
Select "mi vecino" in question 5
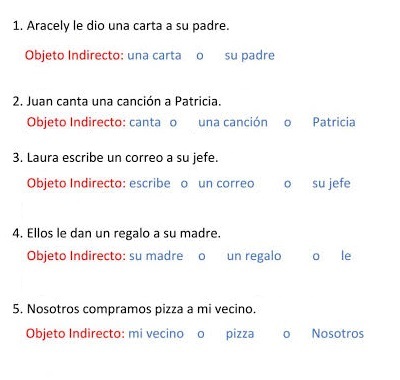[x=156, y=334]
